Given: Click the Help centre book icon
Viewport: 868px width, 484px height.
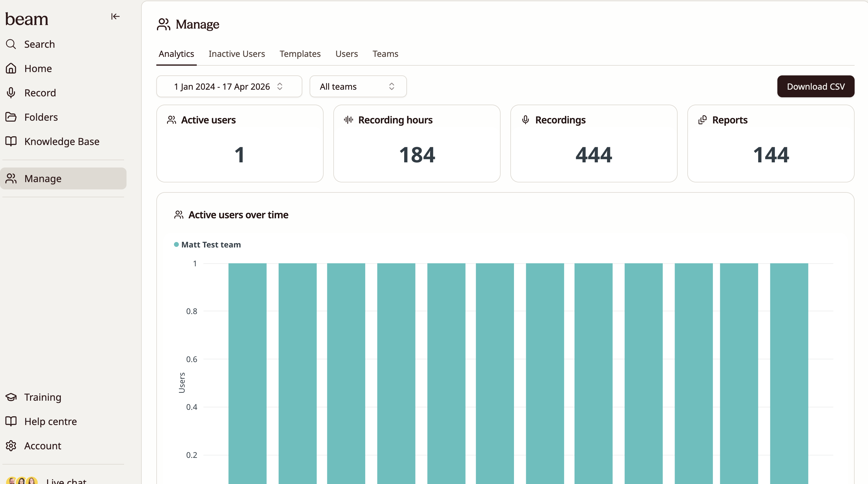Looking at the screenshot, I should point(11,421).
